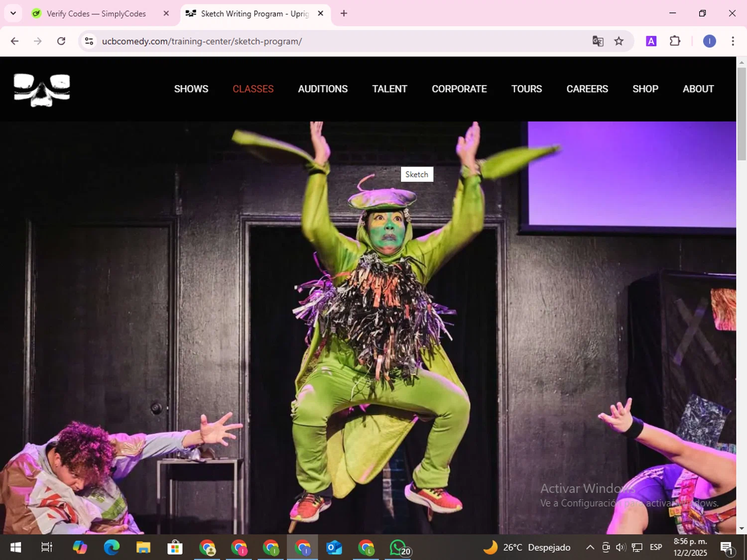747x560 pixels.
Task: Open the volume control icon
Action: pos(621,548)
